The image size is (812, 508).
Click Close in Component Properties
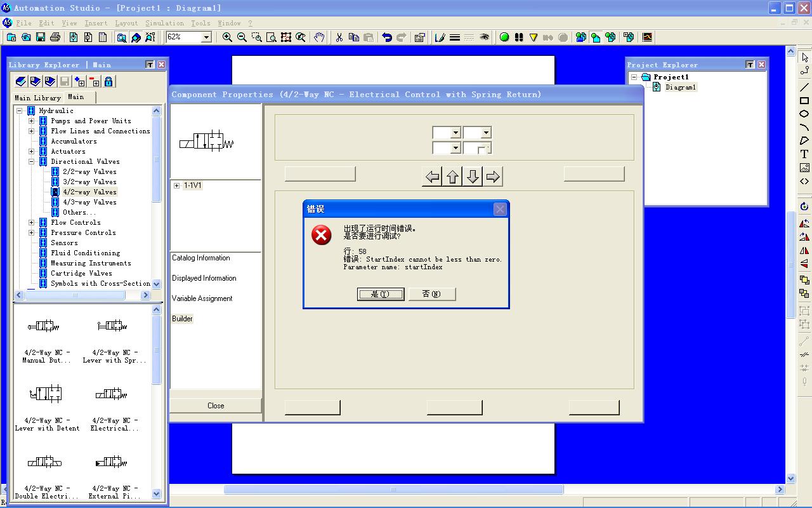[216, 406]
